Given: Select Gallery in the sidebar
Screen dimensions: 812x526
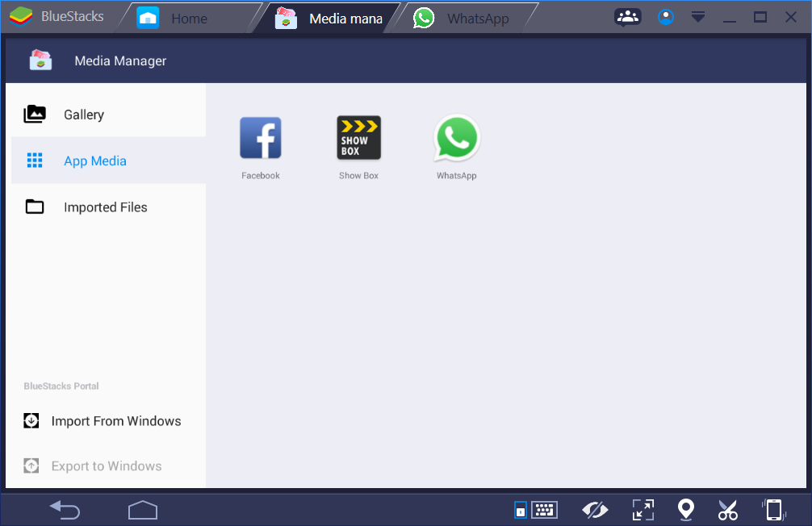Looking at the screenshot, I should (108, 115).
